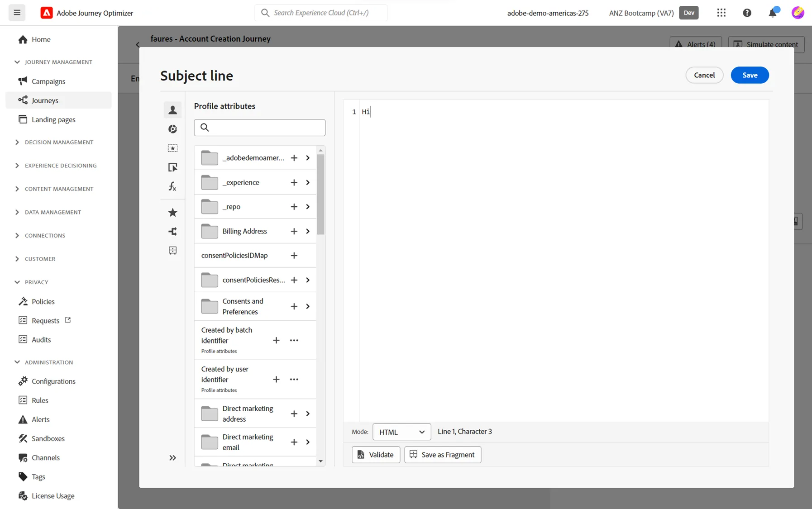Viewport: 812px width, 509px height.
Task: Open the Fragments icon in left rail
Action: coord(172,251)
